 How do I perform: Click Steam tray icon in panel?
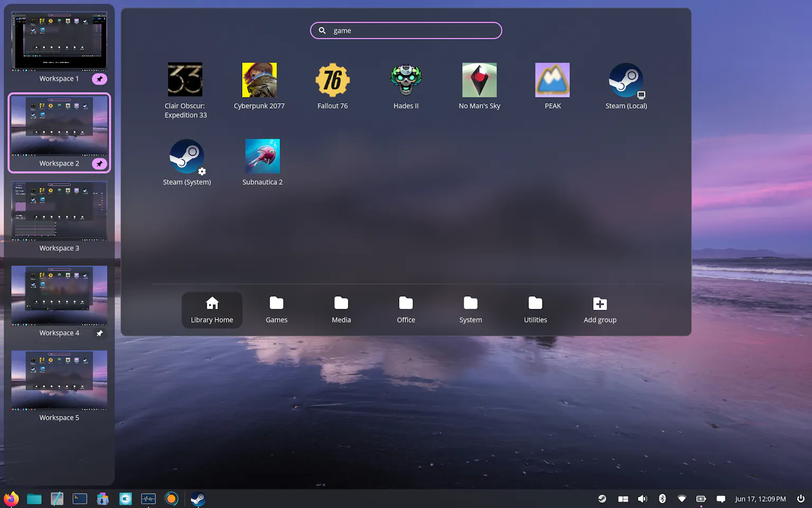pos(602,498)
